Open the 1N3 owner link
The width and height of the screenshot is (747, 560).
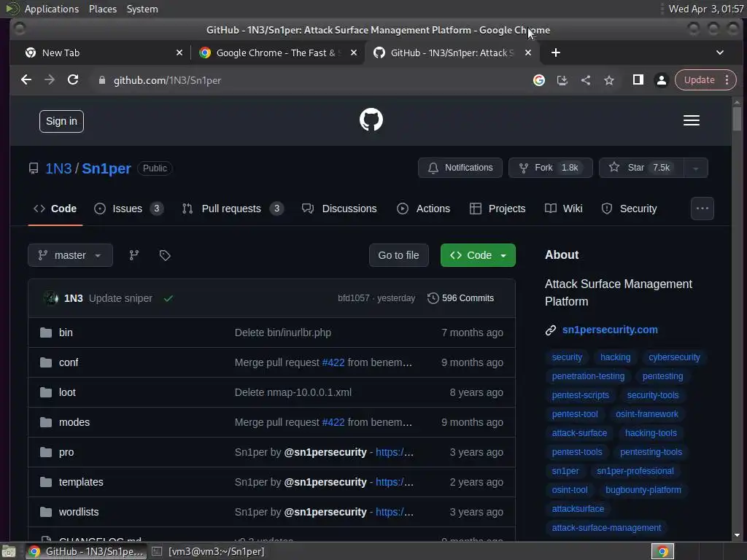(x=58, y=168)
